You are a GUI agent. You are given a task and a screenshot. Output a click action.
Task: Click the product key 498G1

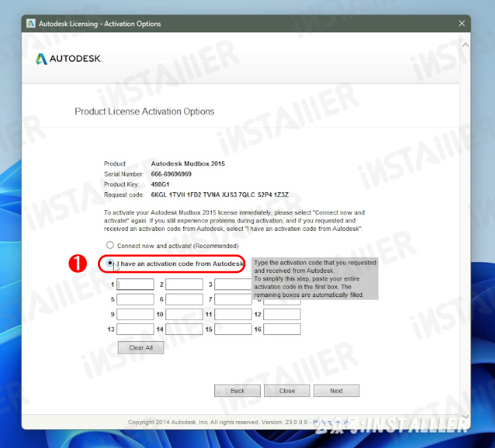pyautogui.click(x=160, y=185)
